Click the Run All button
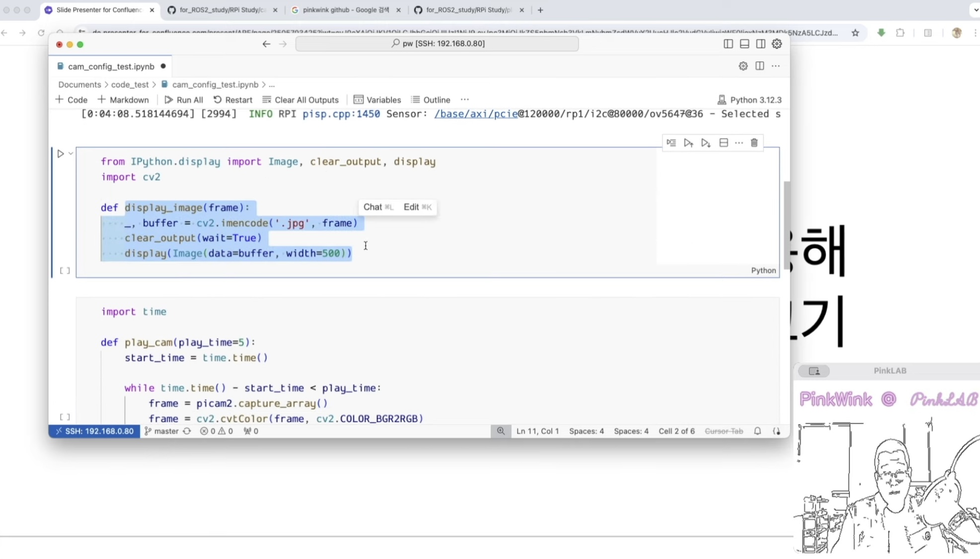This screenshot has width=980, height=559. (184, 100)
